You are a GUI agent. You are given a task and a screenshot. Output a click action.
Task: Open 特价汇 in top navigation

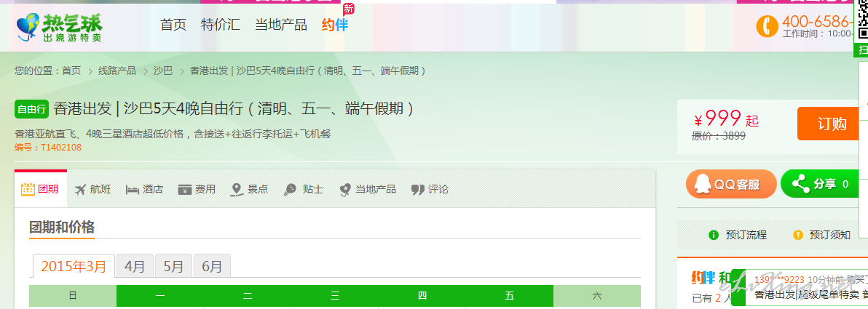tap(221, 24)
